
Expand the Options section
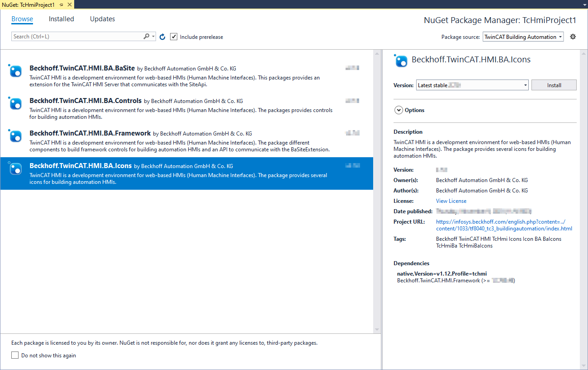coord(399,110)
